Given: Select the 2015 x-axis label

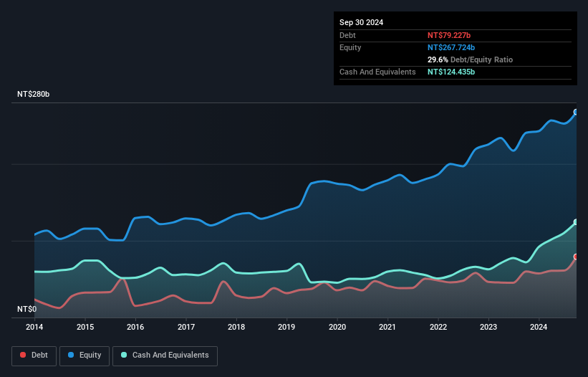Looking at the screenshot, I should (85, 327).
